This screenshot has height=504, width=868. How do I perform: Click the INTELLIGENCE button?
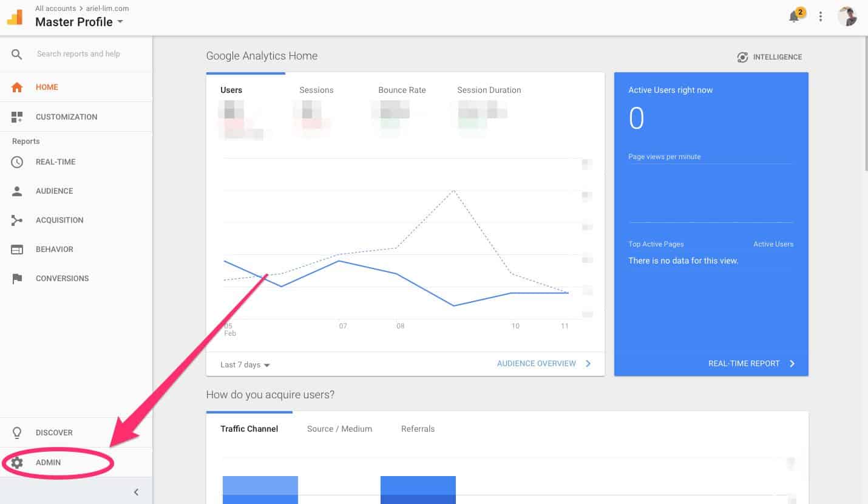(x=769, y=57)
